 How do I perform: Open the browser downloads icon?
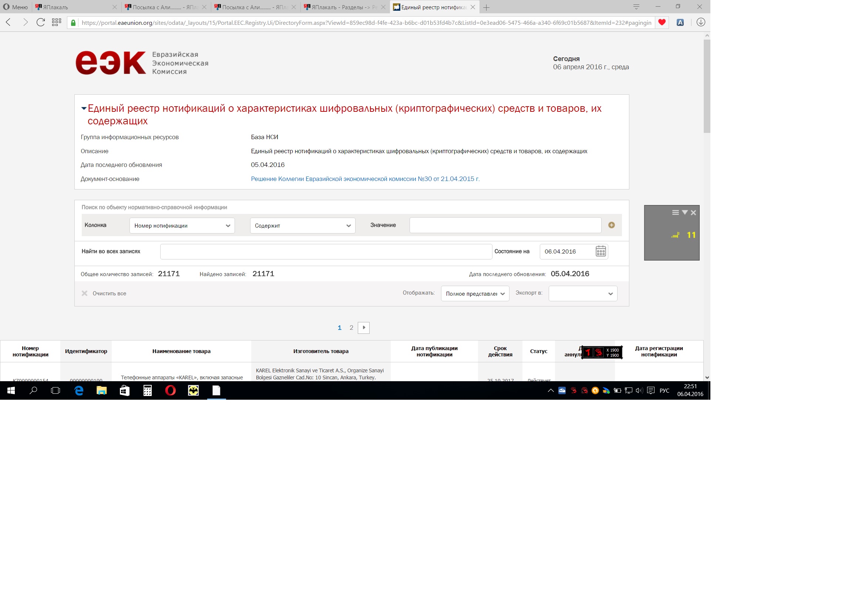[700, 22]
